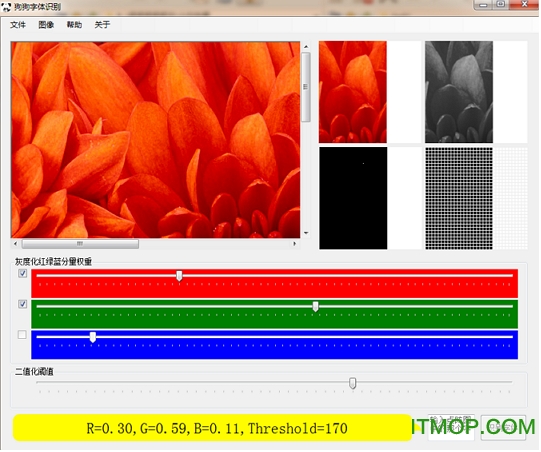541x452 pixels.
Task: Open the 帮助 menu
Action: coord(74,25)
